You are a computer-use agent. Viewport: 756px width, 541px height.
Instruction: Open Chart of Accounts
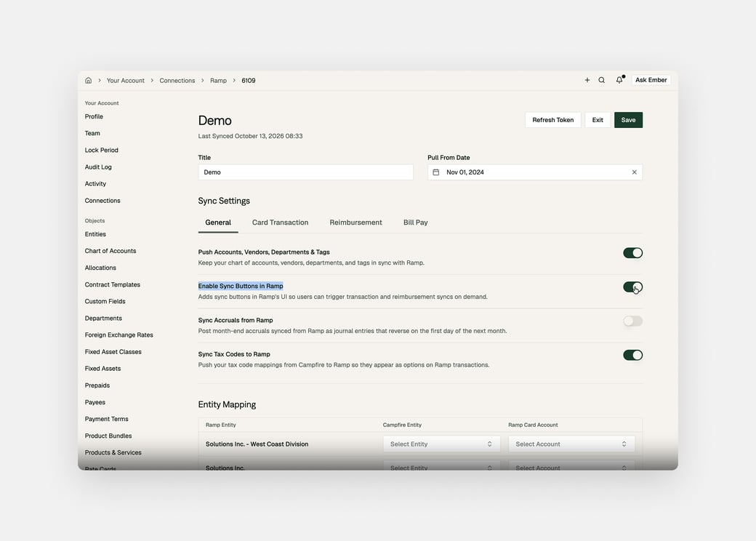click(x=110, y=251)
